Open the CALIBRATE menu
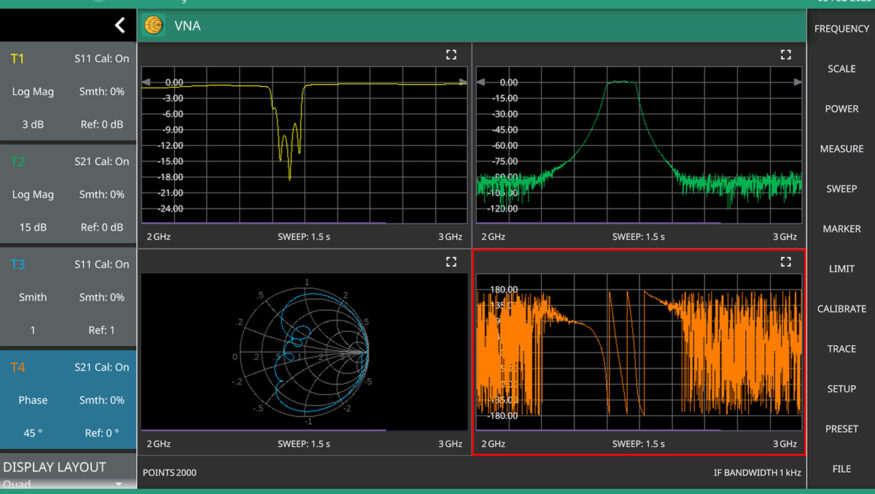 (x=841, y=309)
